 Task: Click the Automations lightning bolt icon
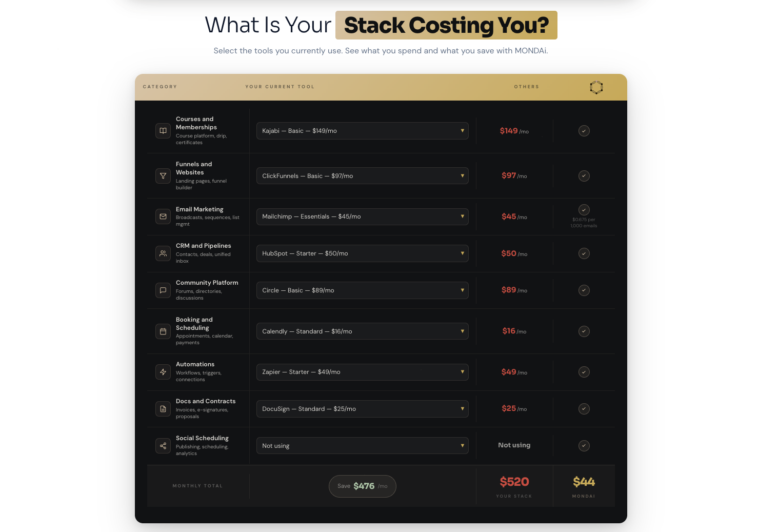coord(163,372)
